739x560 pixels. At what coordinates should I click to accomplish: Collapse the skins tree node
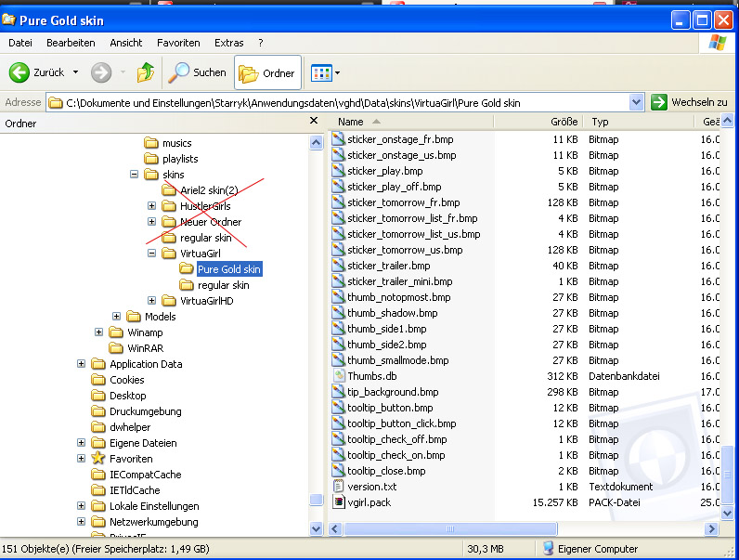click(x=134, y=175)
